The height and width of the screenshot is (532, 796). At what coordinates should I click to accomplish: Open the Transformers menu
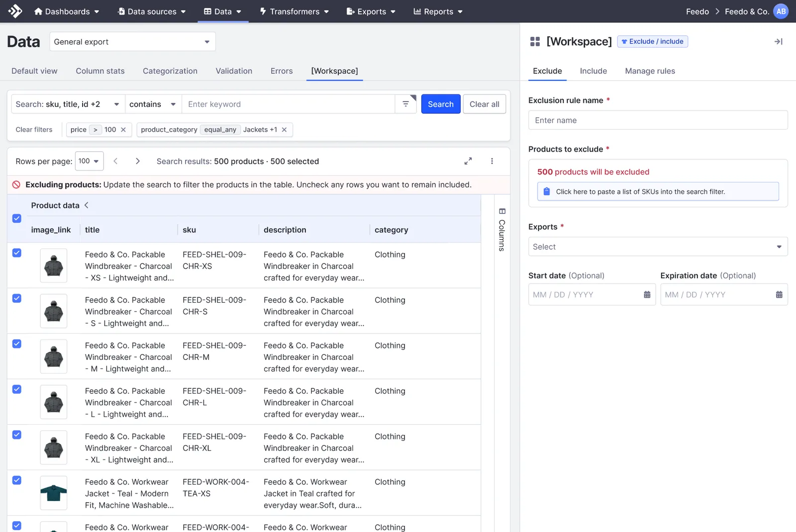click(x=294, y=11)
